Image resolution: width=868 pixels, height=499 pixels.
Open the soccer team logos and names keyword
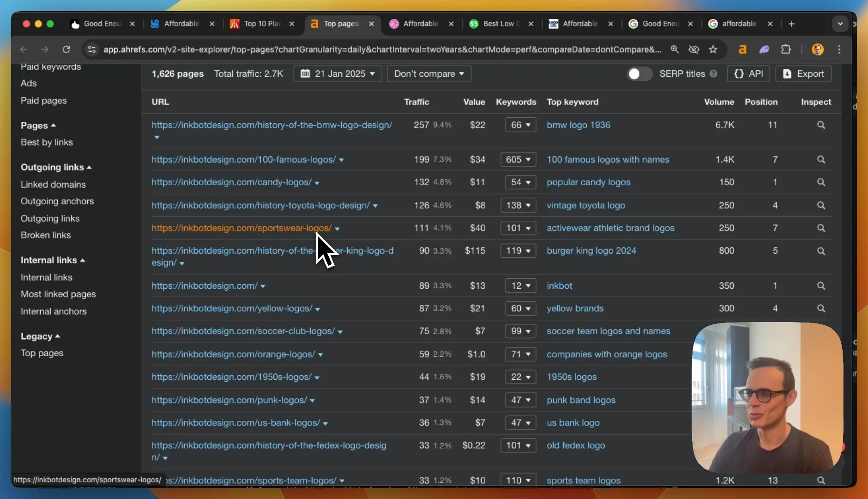pos(608,331)
